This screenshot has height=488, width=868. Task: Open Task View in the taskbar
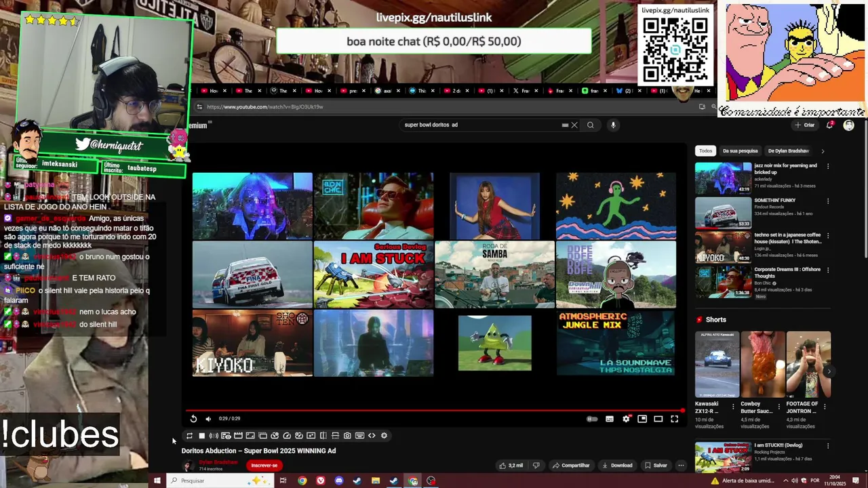pyautogui.click(x=283, y=481)
